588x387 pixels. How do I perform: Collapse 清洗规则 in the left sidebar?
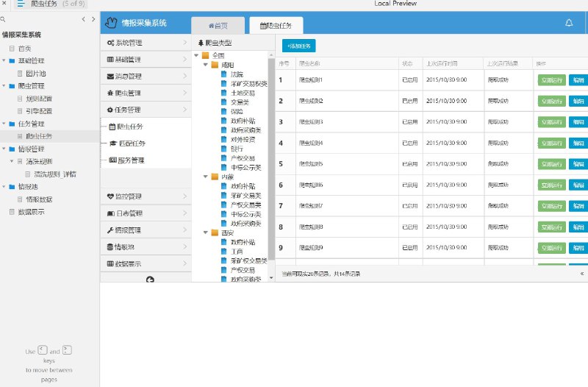[12, 161]
